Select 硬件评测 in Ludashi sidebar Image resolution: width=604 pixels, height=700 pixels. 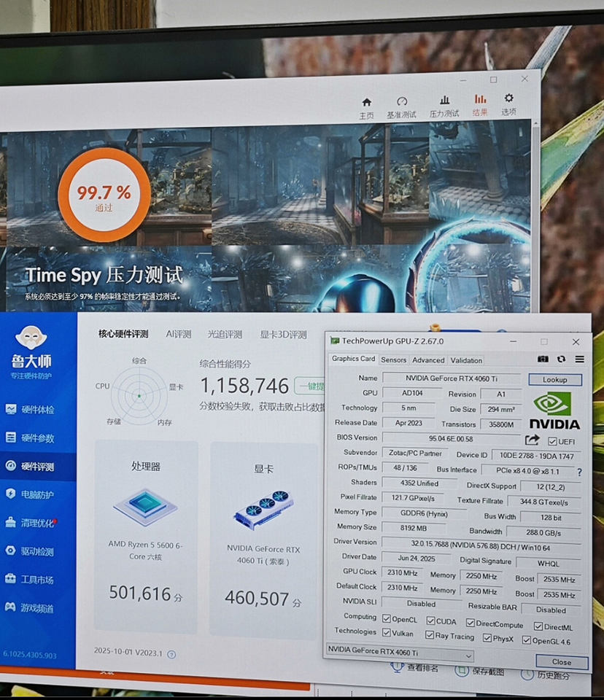click(x=30, y=466)
